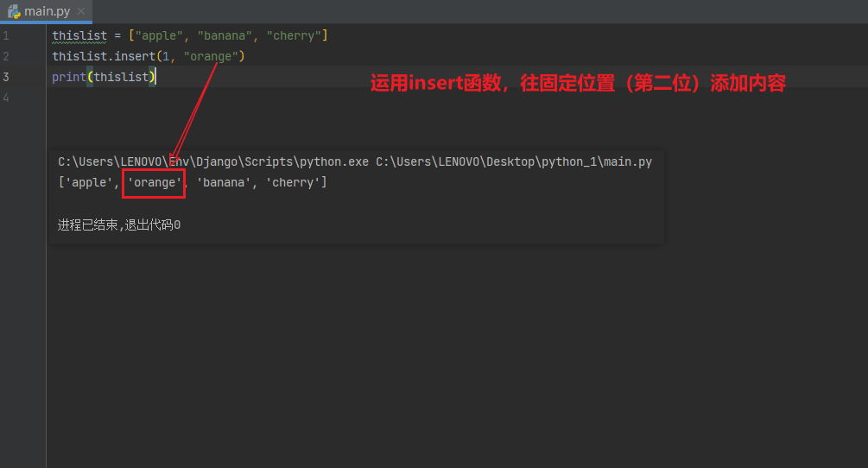The width and height of the screenshot is (868, 468).
Task: Click line number 3 in the gutter
Action: point(5,77)
